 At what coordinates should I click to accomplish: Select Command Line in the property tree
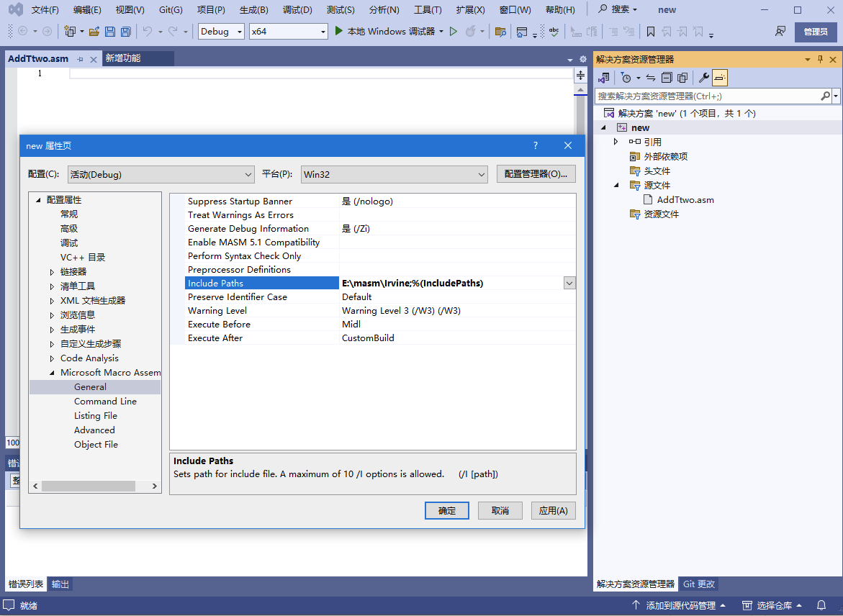[x=105, y=402]
